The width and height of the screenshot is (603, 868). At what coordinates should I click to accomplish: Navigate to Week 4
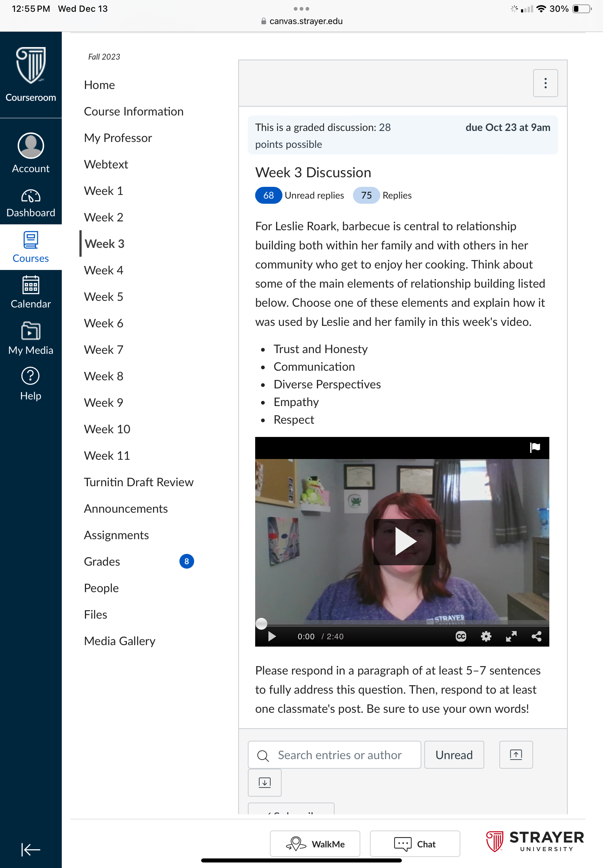104,270
